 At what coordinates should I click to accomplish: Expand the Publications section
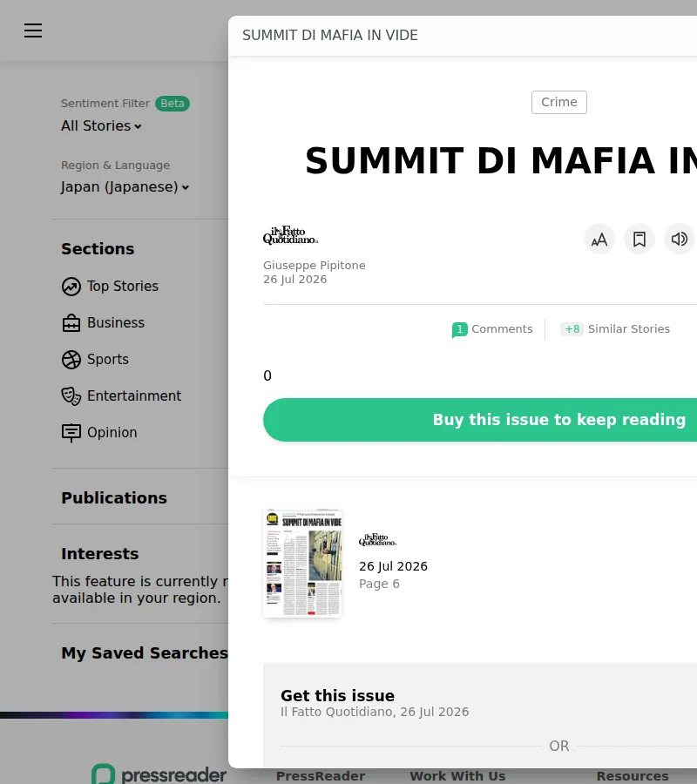point(114,498)
